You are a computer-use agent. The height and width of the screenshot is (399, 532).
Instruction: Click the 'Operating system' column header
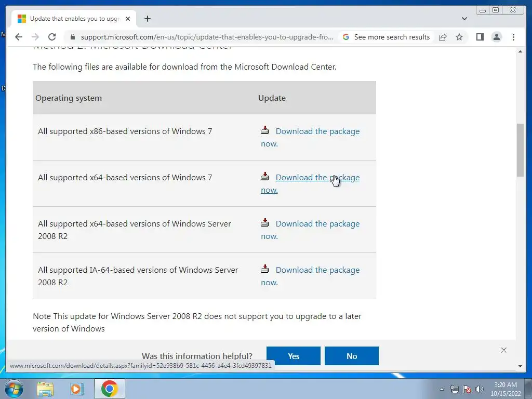pos(69,98)
